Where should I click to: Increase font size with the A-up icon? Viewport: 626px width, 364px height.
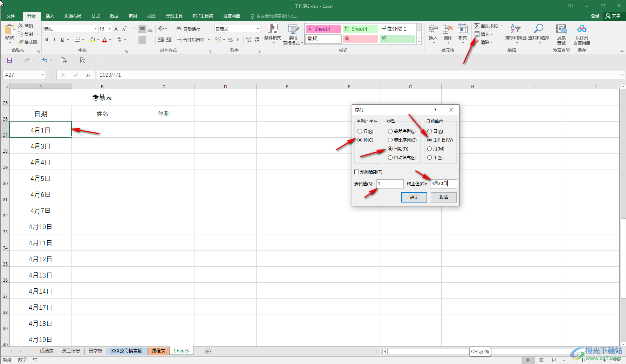click(116, 29)
